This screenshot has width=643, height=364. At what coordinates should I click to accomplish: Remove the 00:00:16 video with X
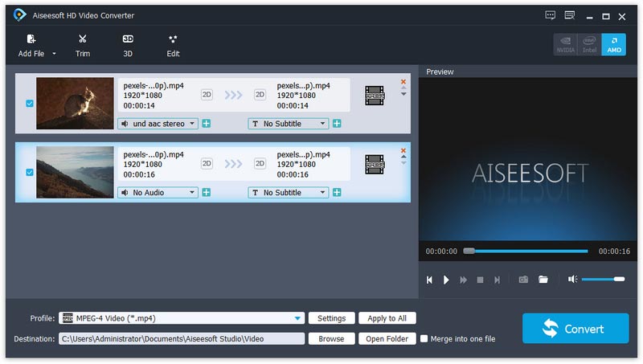coord(403,150)
